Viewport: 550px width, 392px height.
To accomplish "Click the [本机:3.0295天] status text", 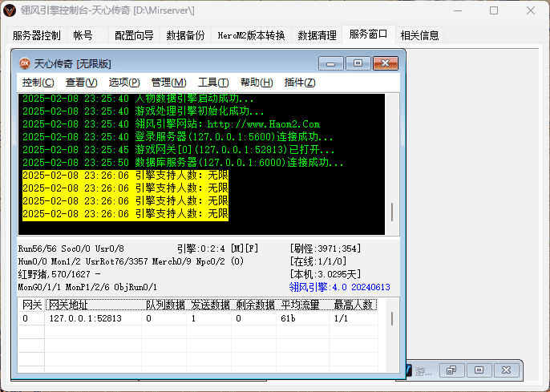I will (x=326, y=274).
